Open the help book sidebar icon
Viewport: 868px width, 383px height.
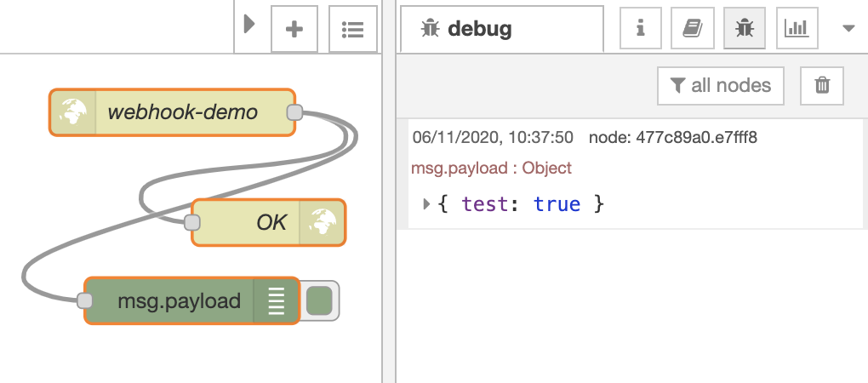pyautogui.click(x=692, y=29)
